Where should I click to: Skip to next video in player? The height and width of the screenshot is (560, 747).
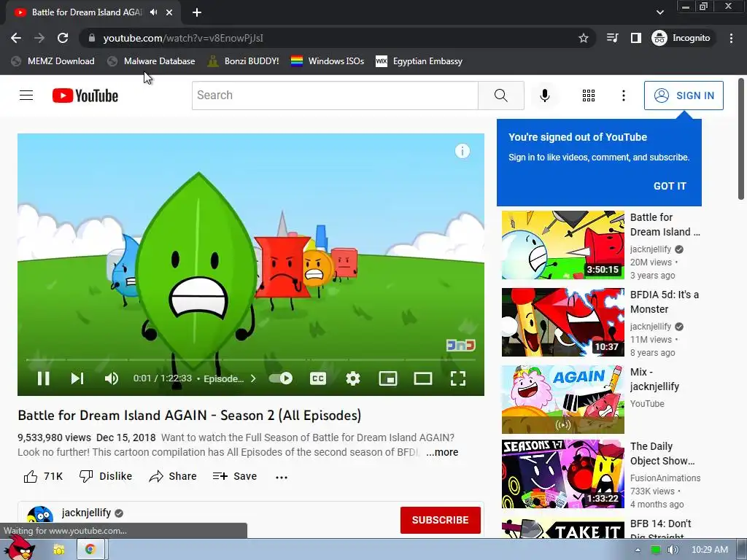click(77, 378)
